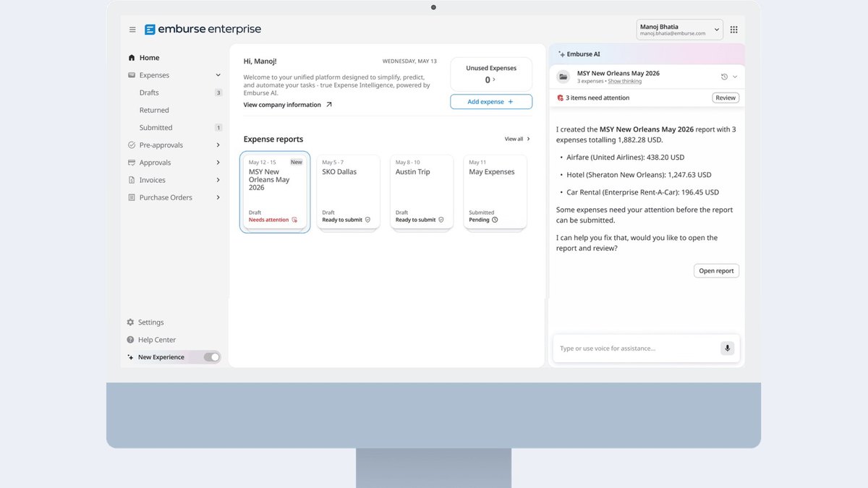Click the Add expense button

pyautogui.click(x=491, y=102)
